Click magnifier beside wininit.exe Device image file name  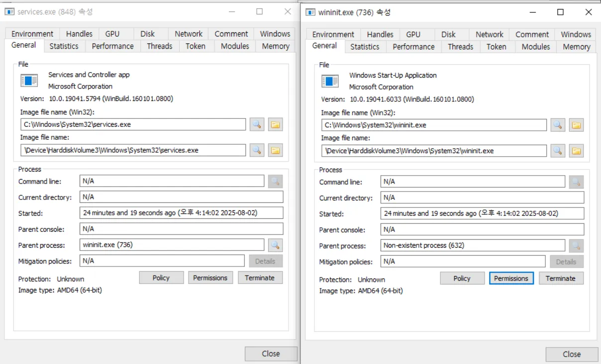(558, 151)
